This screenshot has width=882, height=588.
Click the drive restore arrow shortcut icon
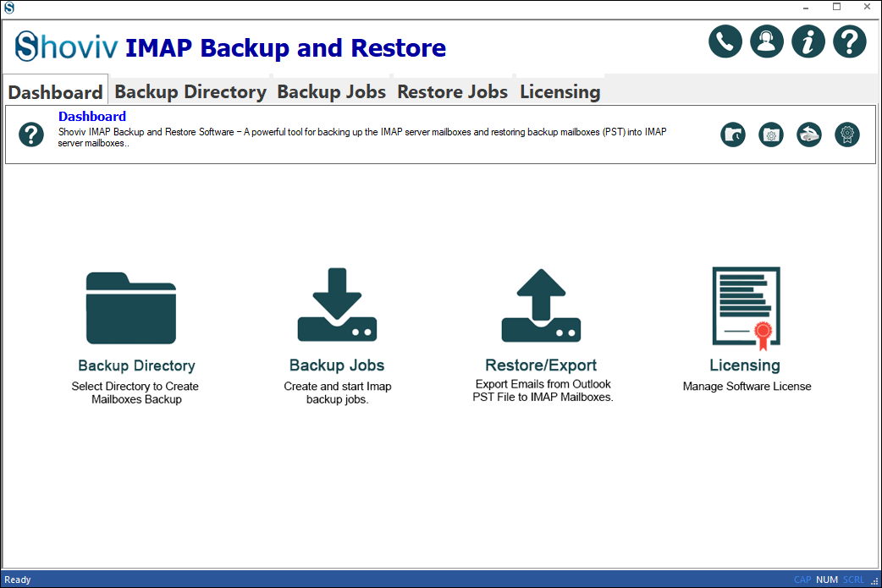click(x=809, y=135)
